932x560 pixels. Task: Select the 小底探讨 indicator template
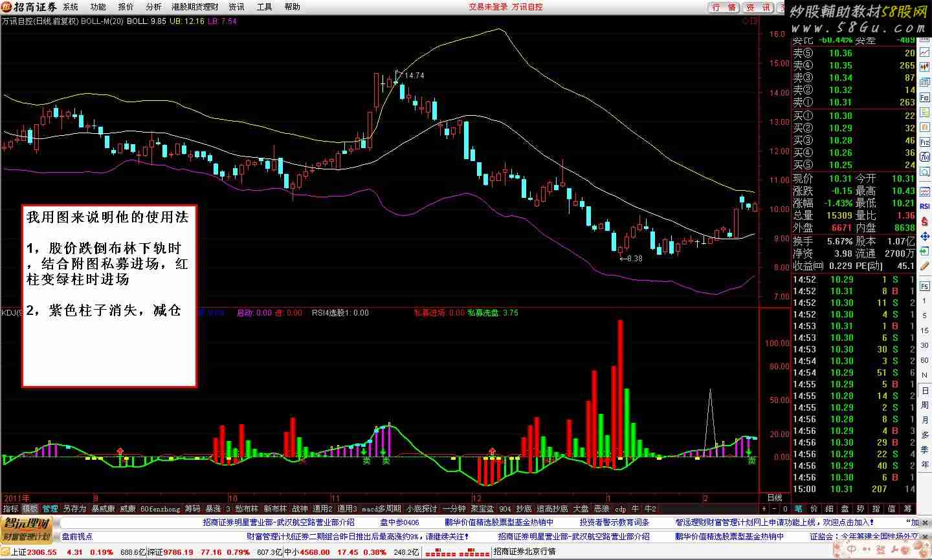421,509
